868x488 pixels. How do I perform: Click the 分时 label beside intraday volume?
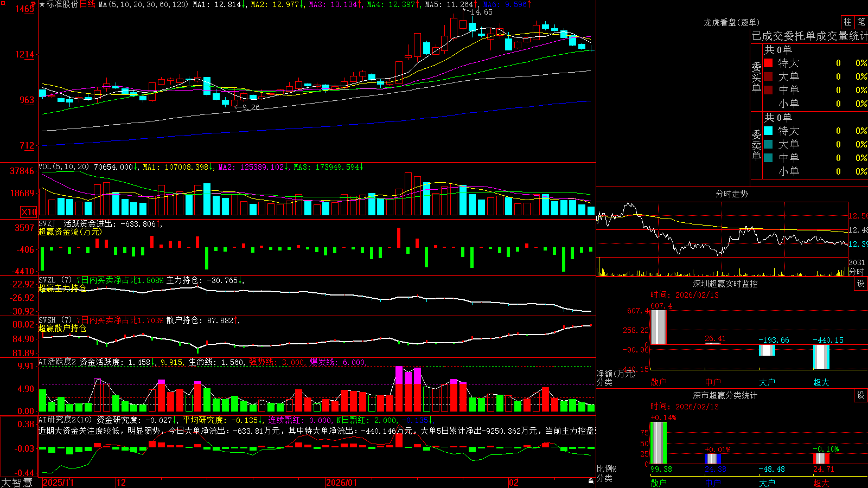(x=857, y=272)
